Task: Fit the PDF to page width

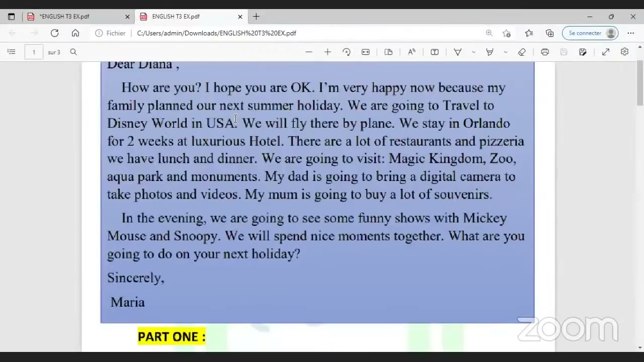Action: point(366,52)
